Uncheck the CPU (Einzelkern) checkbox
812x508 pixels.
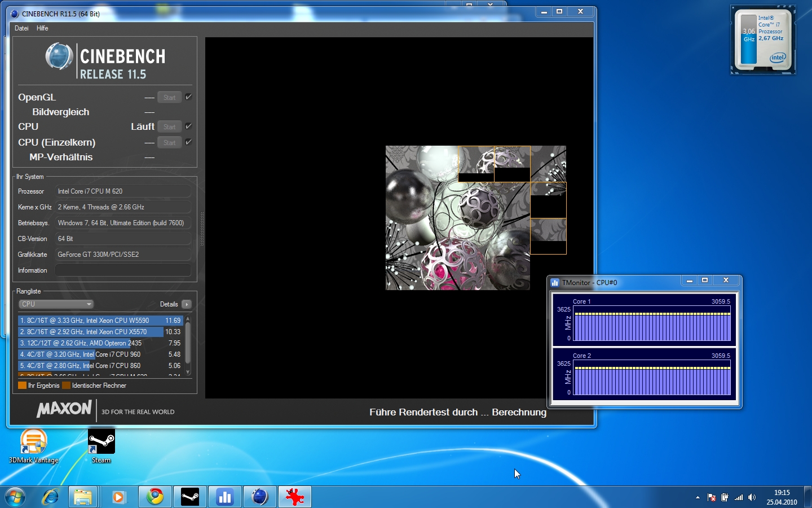point(188,142)
